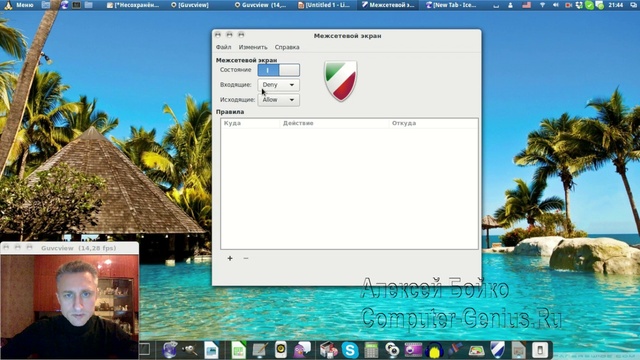640x360 pixels.
Task: Open the Wi-Fi network tray icon
Action: (x=542, y=5)
